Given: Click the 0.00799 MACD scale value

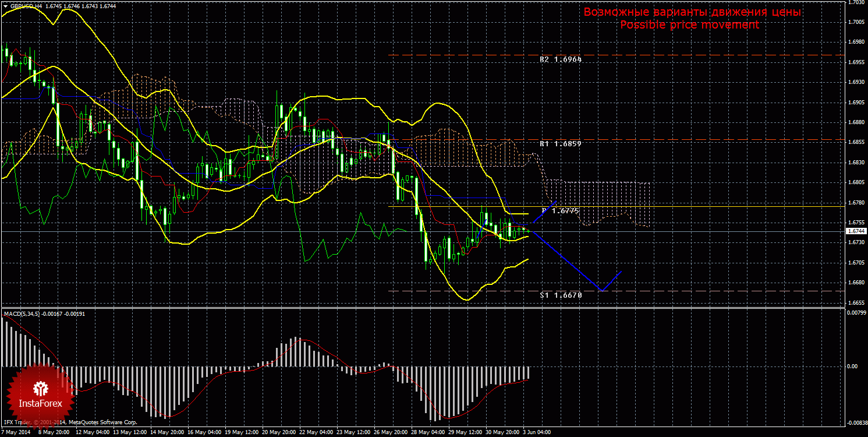Looking at the screenshot, I should click(856, 313).
